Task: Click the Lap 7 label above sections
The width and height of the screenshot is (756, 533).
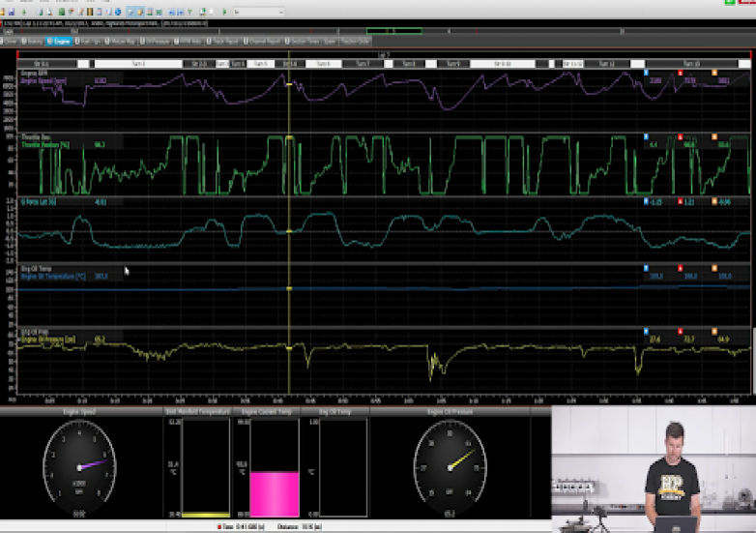Action: tap(384, 55)
